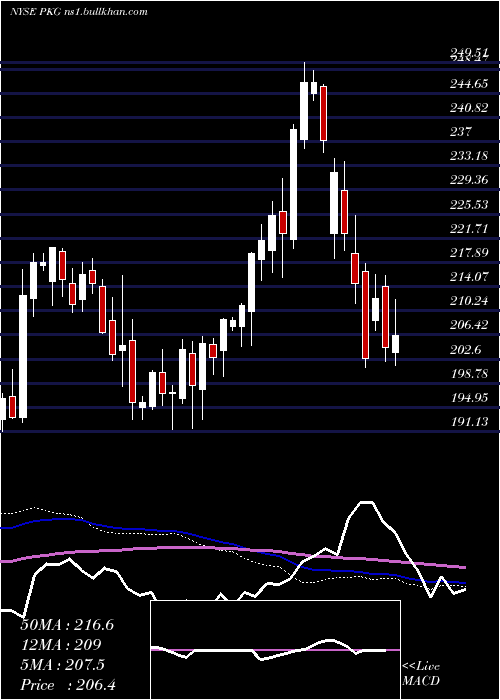Click the 221.71 price label

469,229
